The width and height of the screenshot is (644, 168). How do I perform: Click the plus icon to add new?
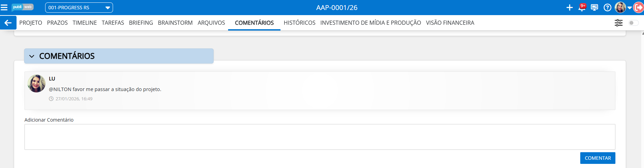570,8
